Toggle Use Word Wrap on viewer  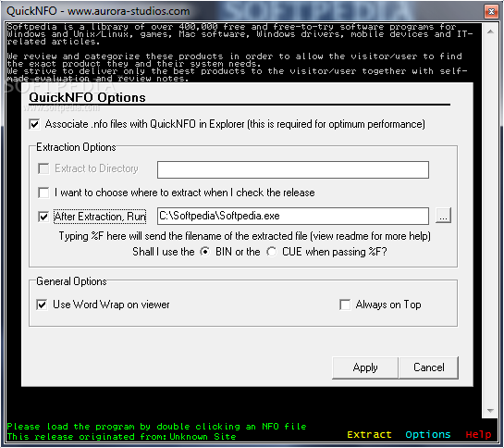coord(42,305)
